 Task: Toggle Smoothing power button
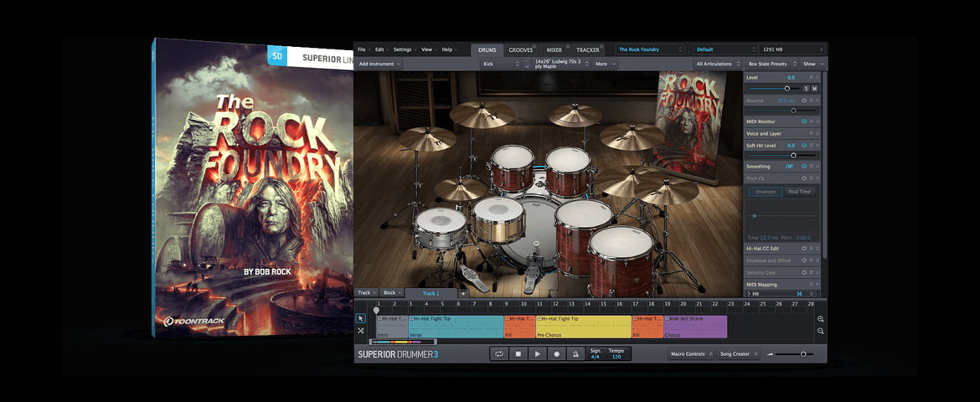click(804, 167)
